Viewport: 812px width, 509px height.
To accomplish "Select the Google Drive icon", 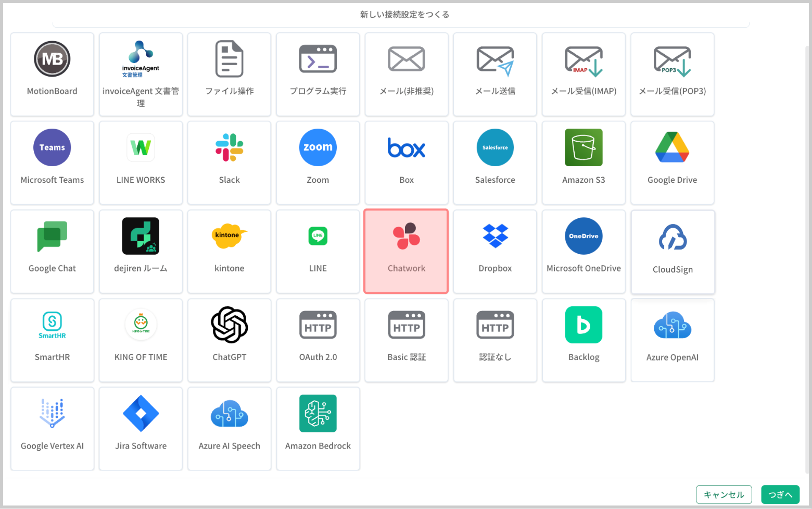I will (x=673, y=147).
